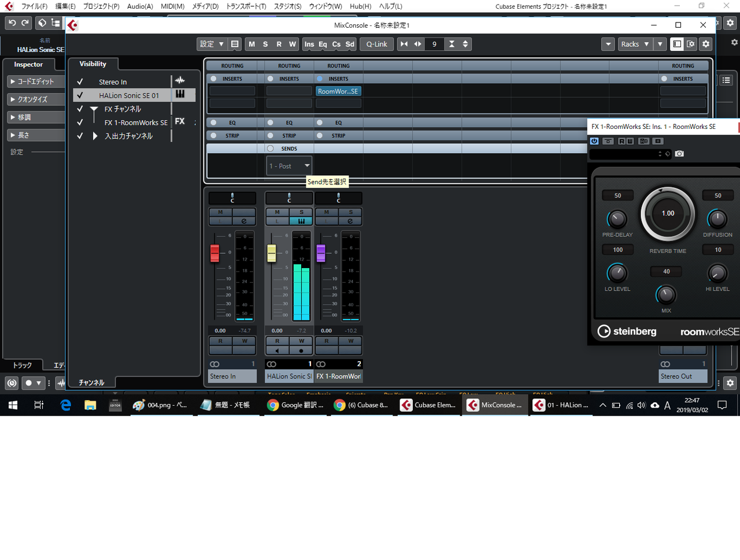740x560 pixels.
Task: Solo the FX 1-RoomWorks channel
Action: click(x=350, y=212)
